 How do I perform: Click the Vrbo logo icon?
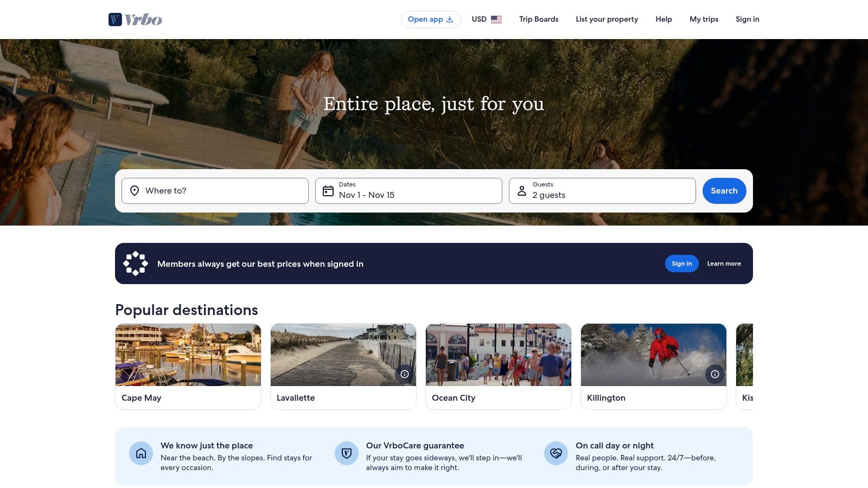pyautogui.click(x=115, y=20)
